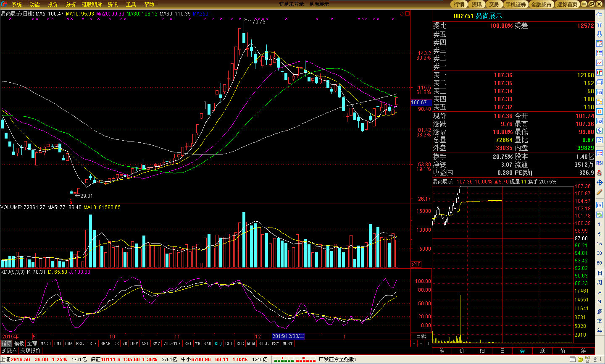Click the plus zoom button beside indicator tabs
Screen dimensions: 605x364
coord(414,343)
